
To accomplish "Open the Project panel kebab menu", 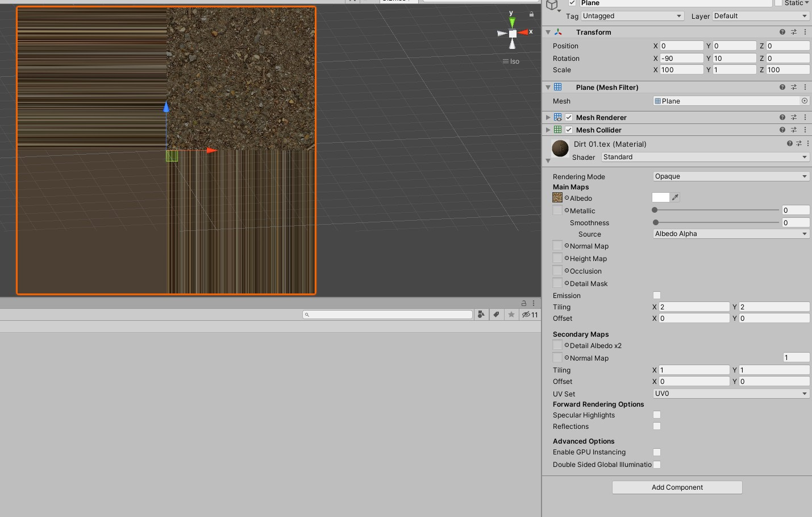I will (534, 304).
